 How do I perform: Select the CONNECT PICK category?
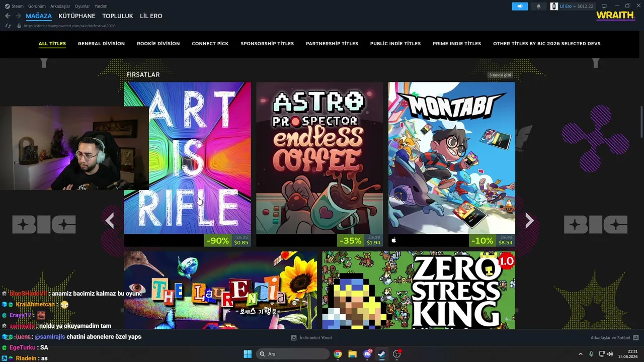pyautogui.click(x=210, y=44)
